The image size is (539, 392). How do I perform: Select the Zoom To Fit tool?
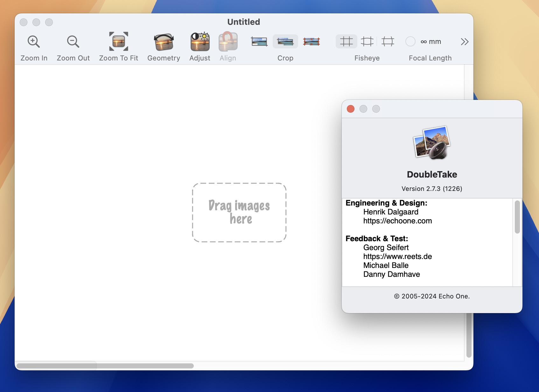coord(119,41)
